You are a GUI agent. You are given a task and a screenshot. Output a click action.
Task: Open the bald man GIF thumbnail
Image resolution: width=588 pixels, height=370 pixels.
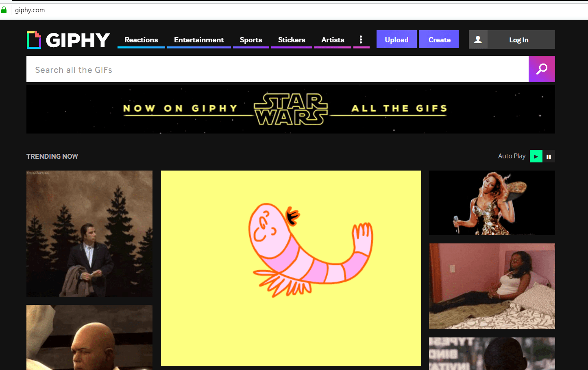point(89,337)
